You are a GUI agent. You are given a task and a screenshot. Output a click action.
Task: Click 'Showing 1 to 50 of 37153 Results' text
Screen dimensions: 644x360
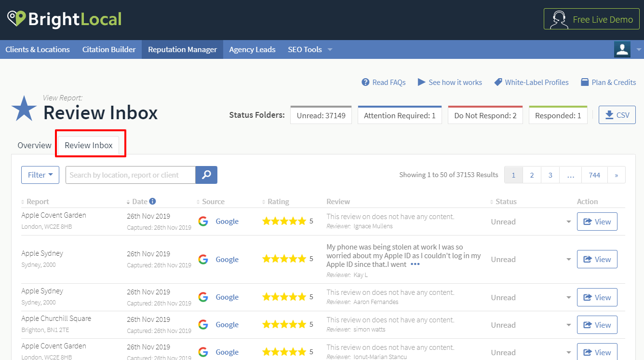pyautogui.click(x=449, y=175)
